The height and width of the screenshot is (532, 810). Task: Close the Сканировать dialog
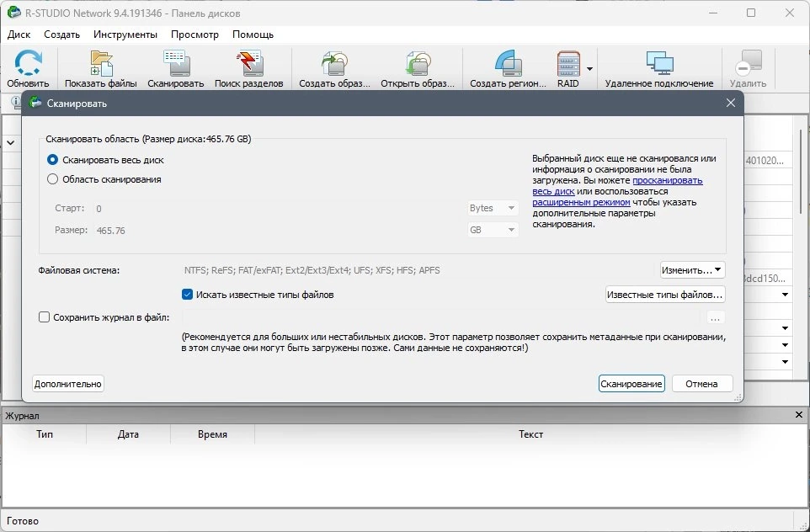(x=731, y=103)
